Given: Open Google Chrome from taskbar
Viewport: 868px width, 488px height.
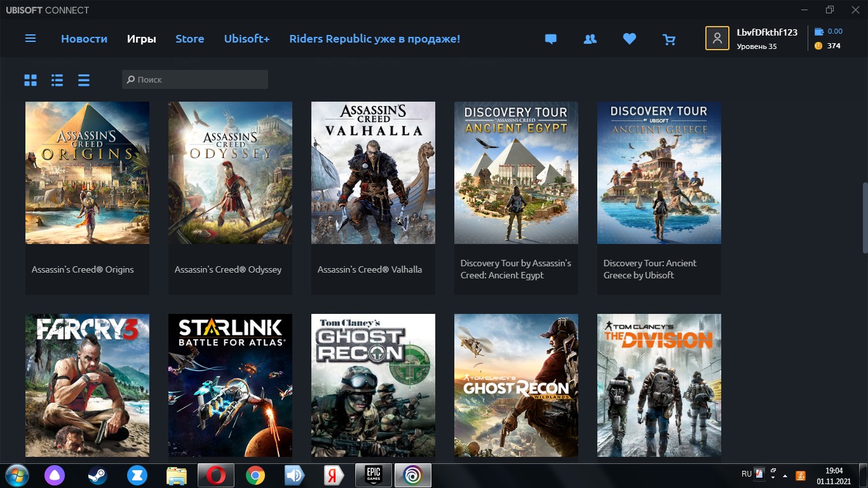Looking at the screenshot, I should (255, 475).
